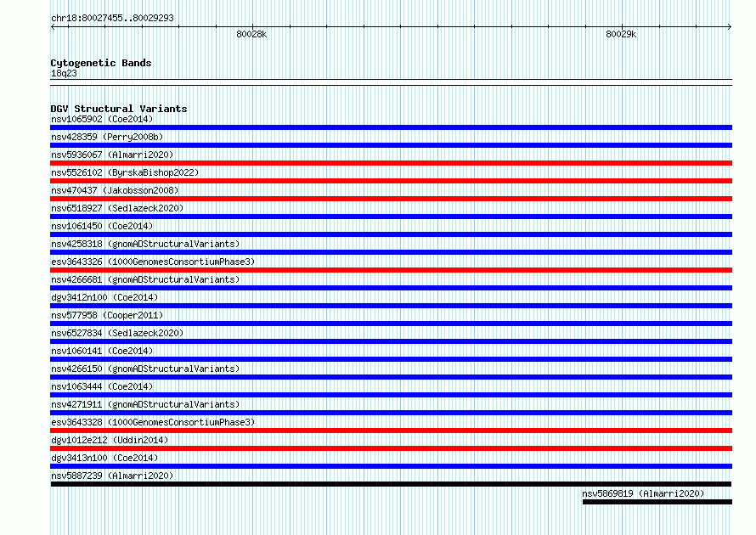
Task: Select the short black bar under nsv5869819
Action: [x=657, y=502]
